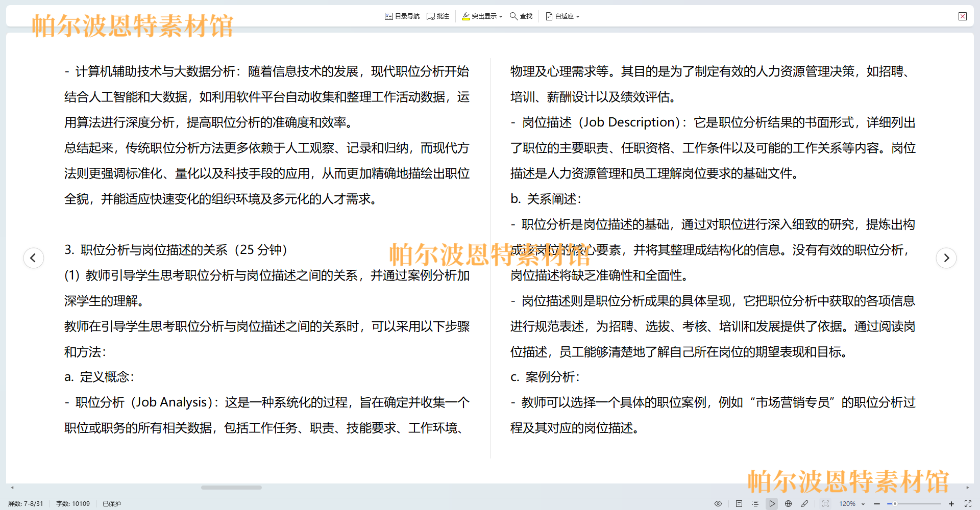Click the 批注 comment button
The height and width of the screenshot is (510, 980).
pyautogui.click(x=438, y=16)
